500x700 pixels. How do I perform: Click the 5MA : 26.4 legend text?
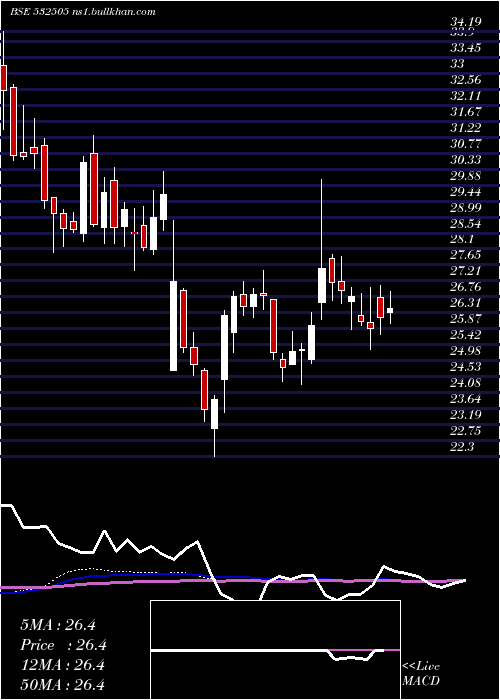[58, 625]
